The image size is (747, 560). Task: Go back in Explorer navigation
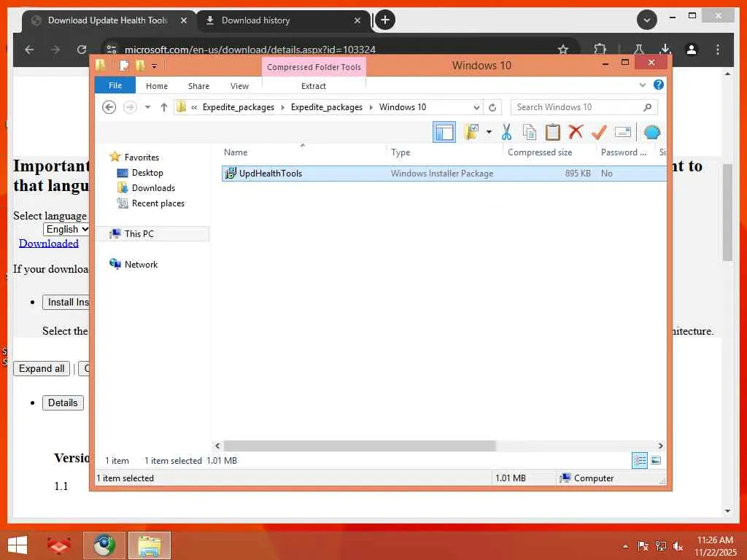(x=109, y=107)
